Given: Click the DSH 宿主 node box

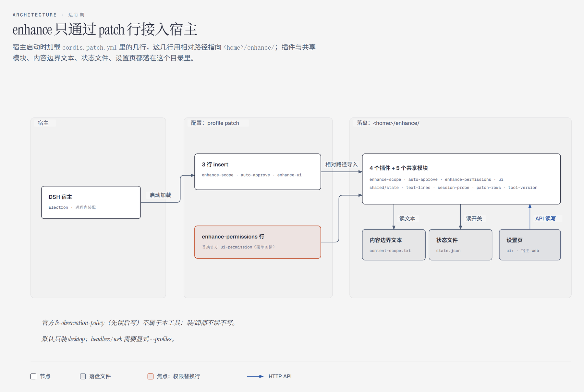Looking at the screenshot, I should [x=91, y=202].
